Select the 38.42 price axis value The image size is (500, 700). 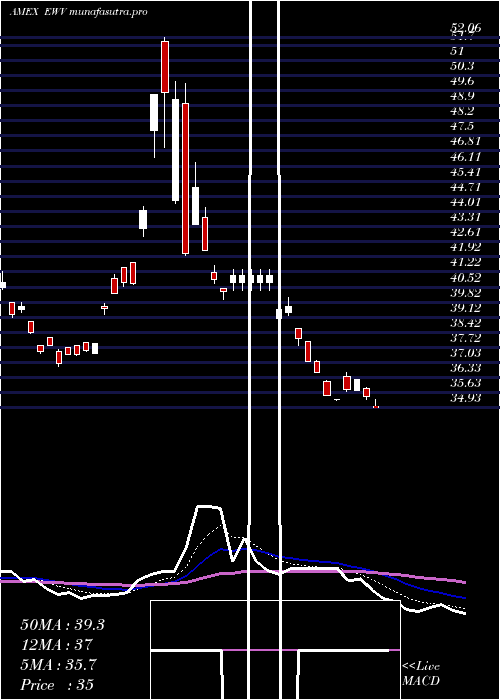pos(465,323)
